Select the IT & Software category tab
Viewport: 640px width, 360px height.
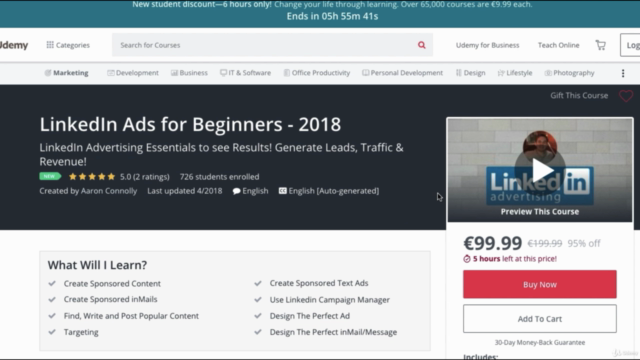click(x=245, y=73)
